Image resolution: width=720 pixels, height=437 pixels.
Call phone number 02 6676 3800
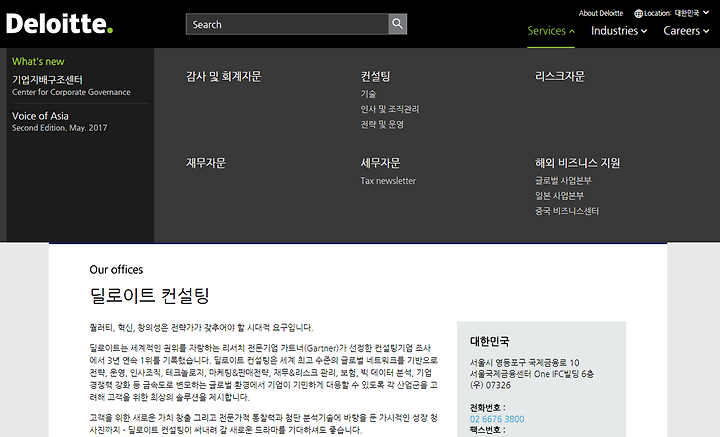click(497, 419)
